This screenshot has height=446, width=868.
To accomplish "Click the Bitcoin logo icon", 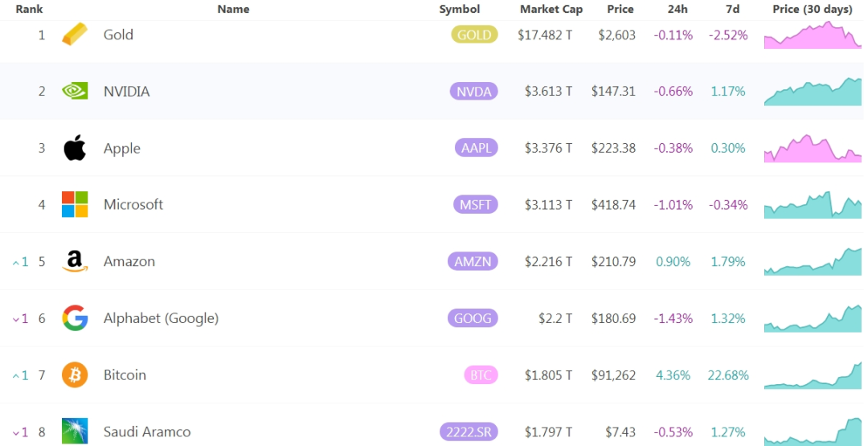I will tap(75, 374).
